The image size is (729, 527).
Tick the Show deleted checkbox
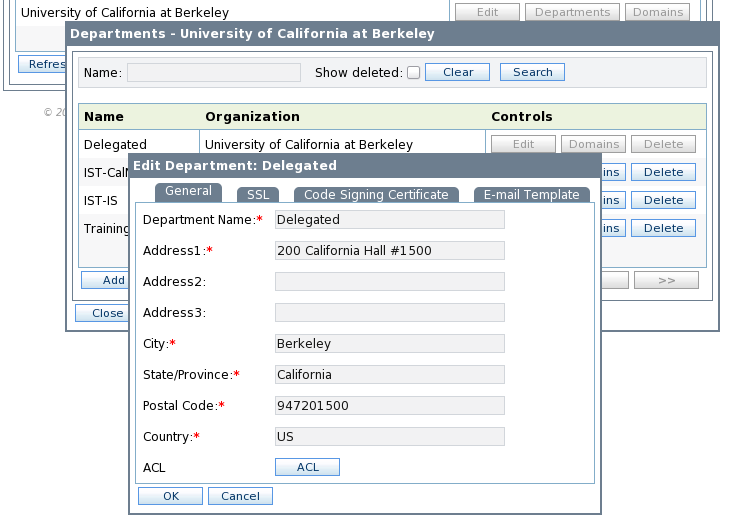click(x=413, y=72)
